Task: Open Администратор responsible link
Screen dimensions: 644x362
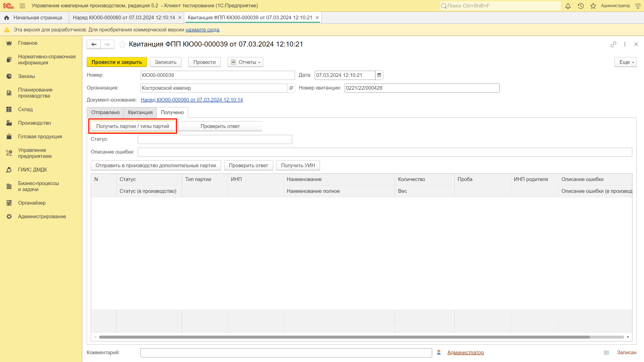Action: (465, 352)
